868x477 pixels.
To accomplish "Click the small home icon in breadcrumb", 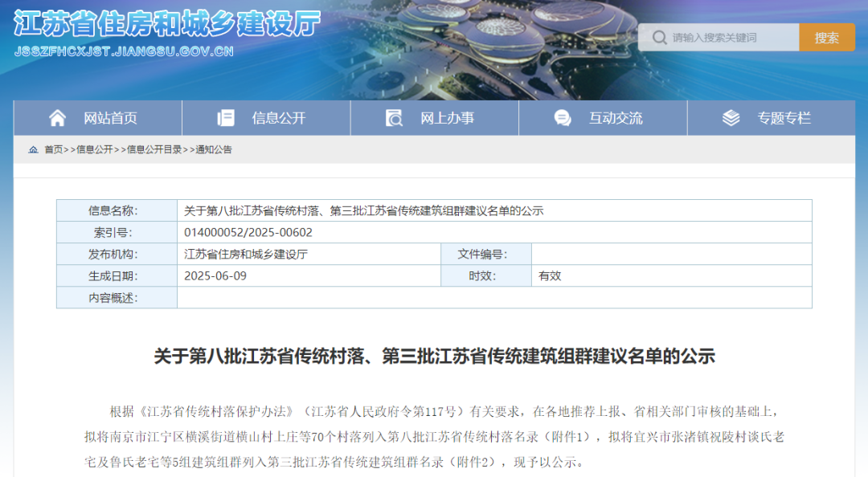I will coord(33,149).
